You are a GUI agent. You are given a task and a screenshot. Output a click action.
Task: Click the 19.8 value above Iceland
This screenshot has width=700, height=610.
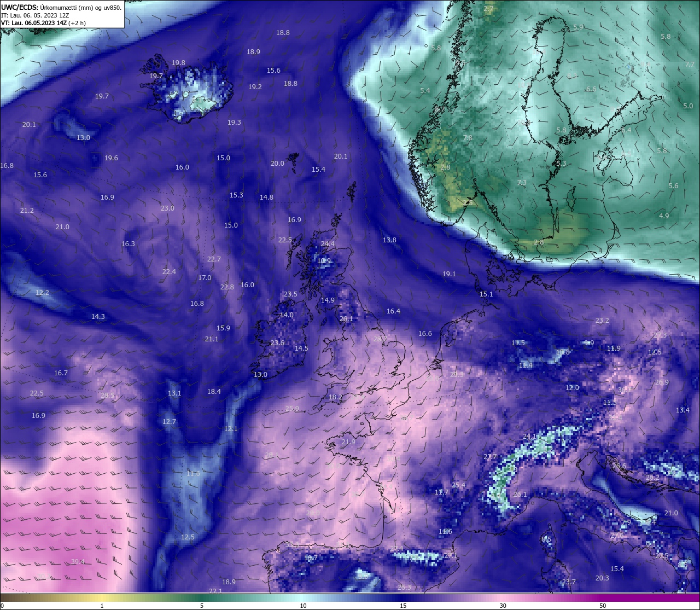[x=178, y=62]
